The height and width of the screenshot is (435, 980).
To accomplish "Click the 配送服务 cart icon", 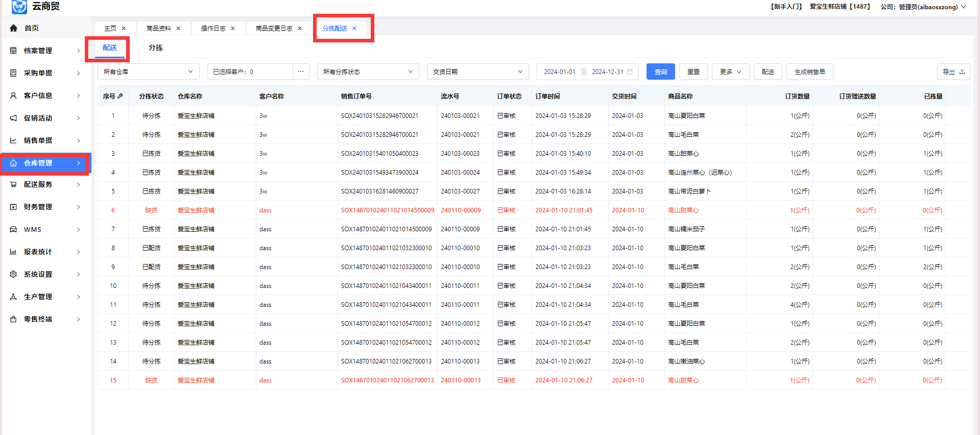I will pyautogui.click(x=13, y=184).
